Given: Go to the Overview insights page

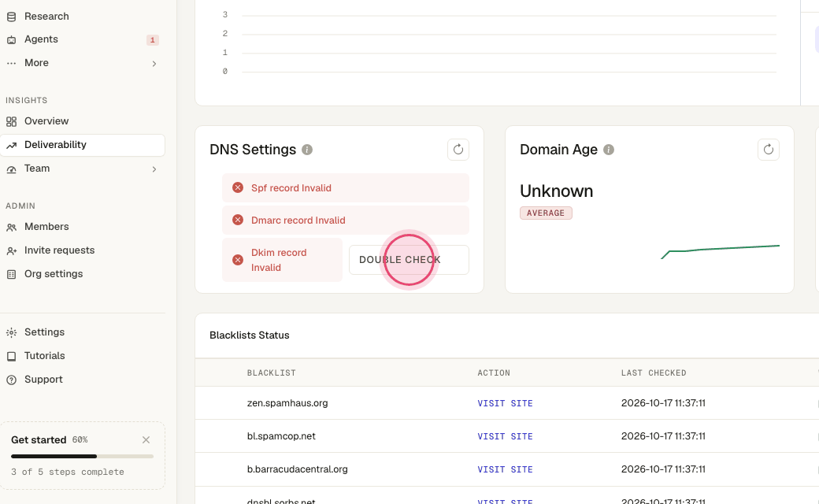Looking at the screenshot, I should pyautogui.click(x=46, y=121).
